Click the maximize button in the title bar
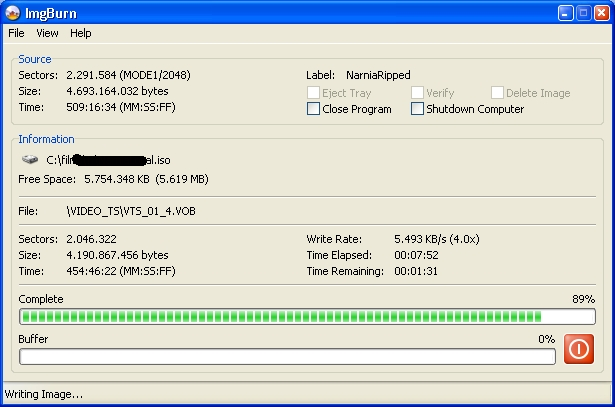 click(583, 13)
